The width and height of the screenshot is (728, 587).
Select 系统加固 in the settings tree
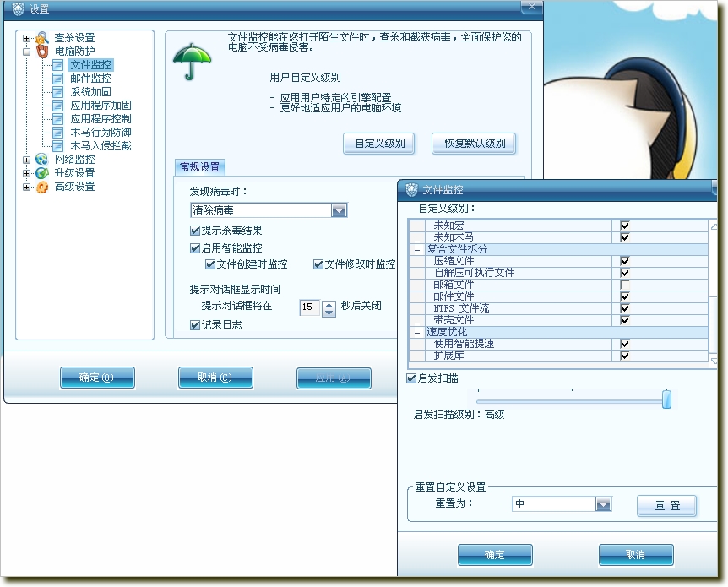click(x=90, y=92)
